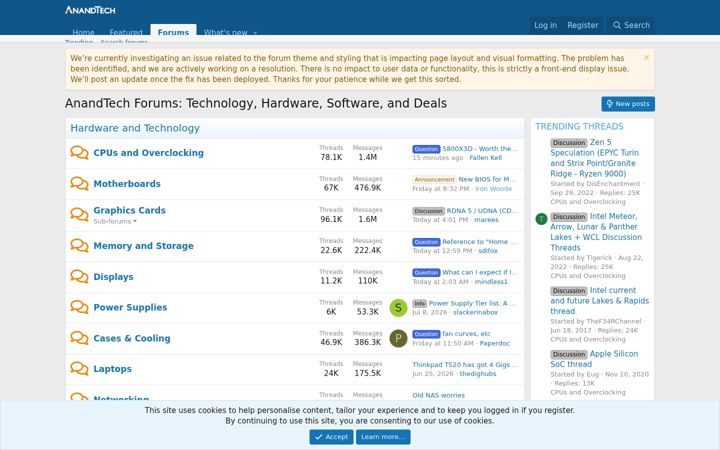Screen dimensions: 720x450
Task: Open the Graphics Cards forum link
Action: tap(129, 210)
